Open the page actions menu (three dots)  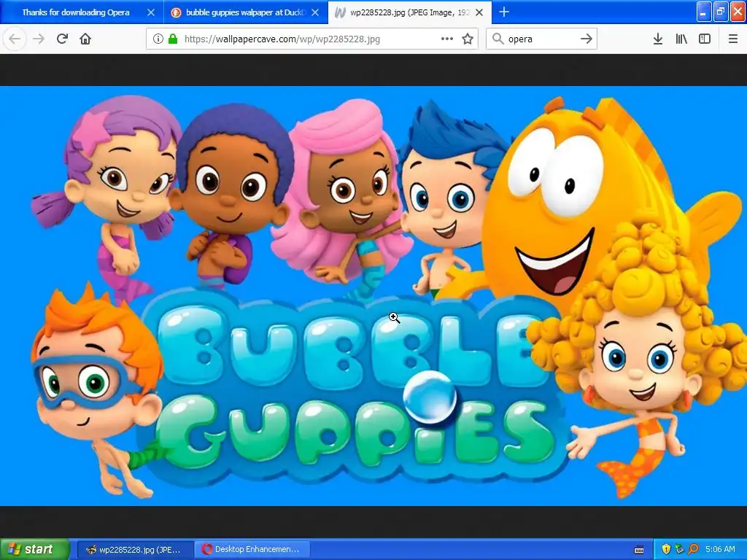pyautogui.click(x=447, y=39)
